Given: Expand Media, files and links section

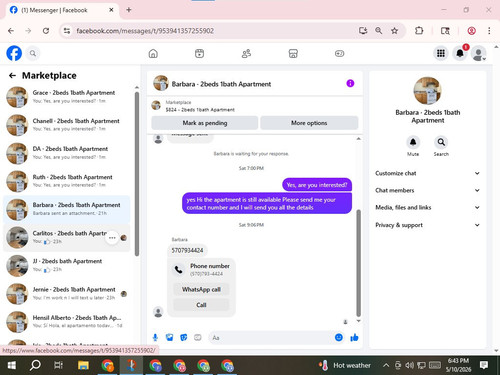Looking at the screenshot, I should click(428, 207).
